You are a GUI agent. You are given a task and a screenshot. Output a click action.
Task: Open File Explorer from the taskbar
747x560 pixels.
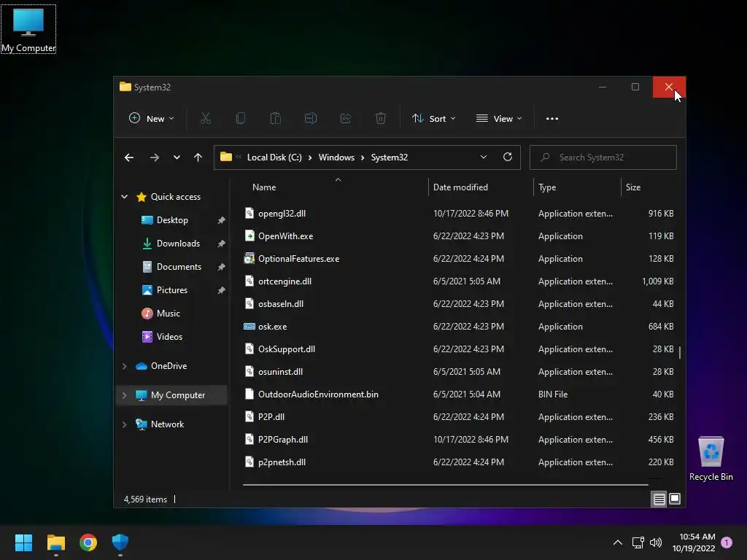[x=55, y=542]
